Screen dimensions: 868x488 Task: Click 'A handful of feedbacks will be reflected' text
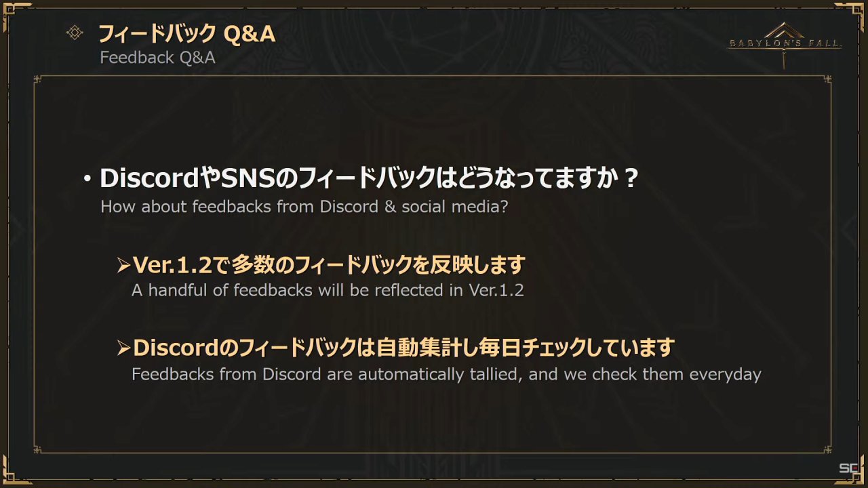point(328,290)
